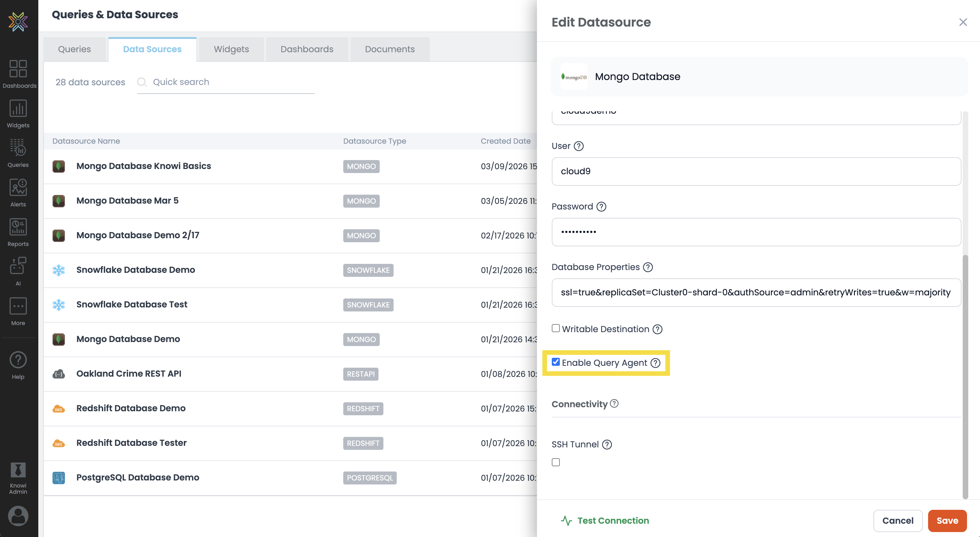Image resolution: width=980 pixels, height=537 pixels.
Task: Switch to the Queries tab
Action: pos(74,49)
